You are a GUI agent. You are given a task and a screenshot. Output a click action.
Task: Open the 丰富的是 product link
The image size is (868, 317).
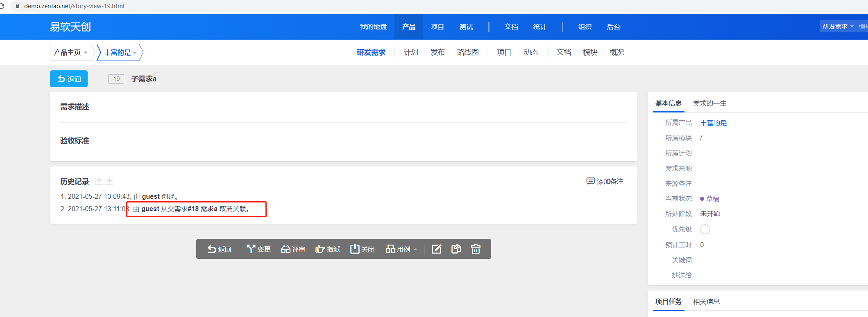click(x=713, y=123)
